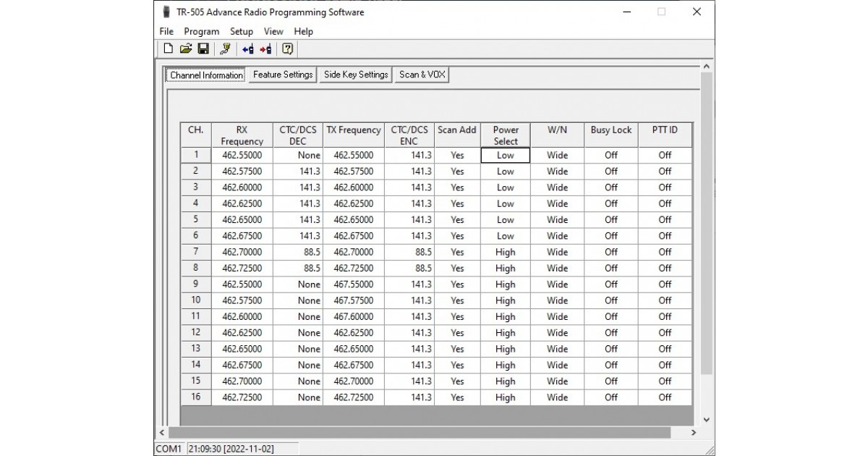The image size is (868, 456).
Task: Save the current data using toolbar icon
Action: pyautogui.click(x=203, y=48)
